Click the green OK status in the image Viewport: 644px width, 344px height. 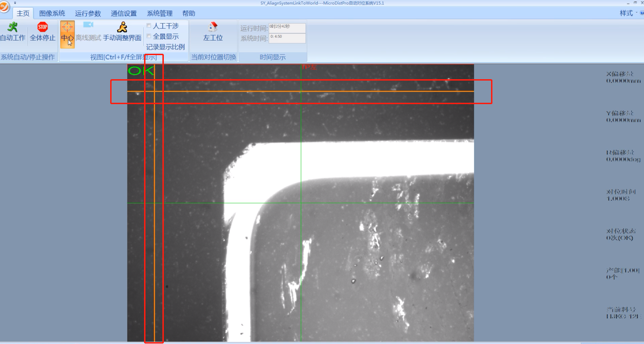pyautogui.click(x=141, y=71)
